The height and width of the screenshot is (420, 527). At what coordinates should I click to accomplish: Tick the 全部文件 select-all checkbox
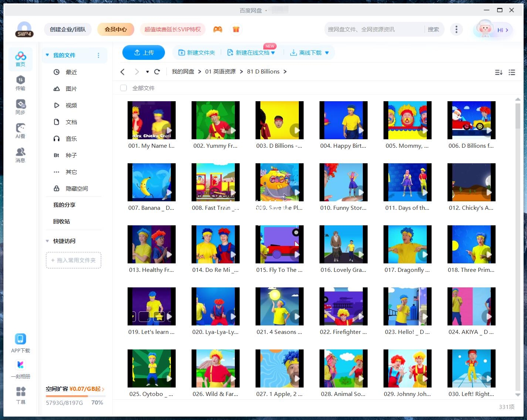(x=124, y=88)
